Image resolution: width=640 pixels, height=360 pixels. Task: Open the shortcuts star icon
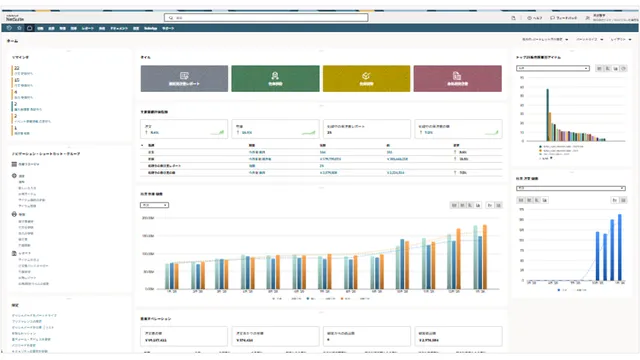pyautogui.click(x=19, y=28)
